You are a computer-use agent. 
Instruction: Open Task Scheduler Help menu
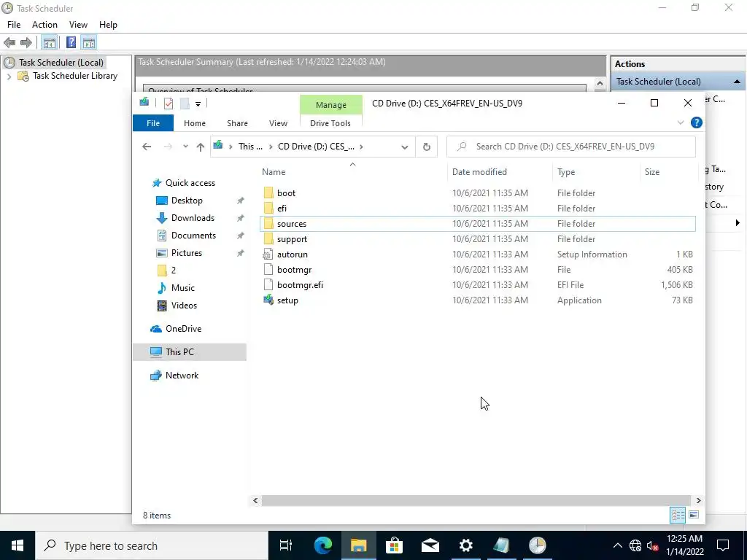click(x=108, y=25)
